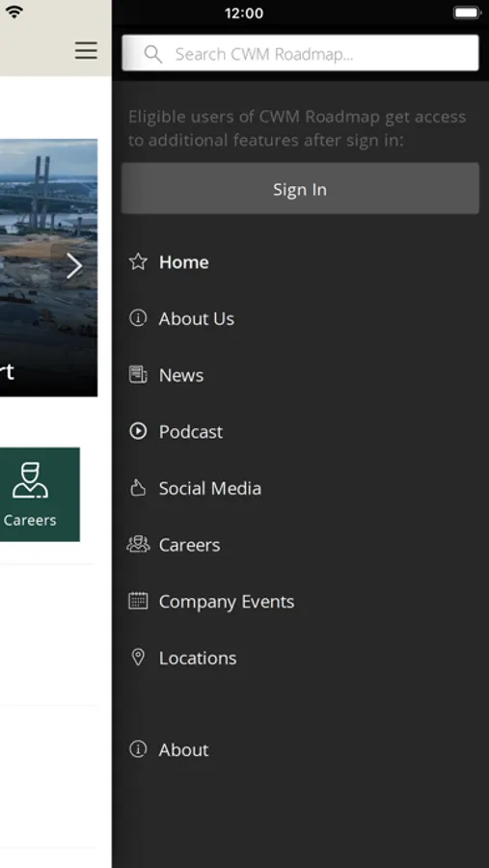Advance carousel with right chevron arrow
Screen dimensions: 489x868
(74, 266)
